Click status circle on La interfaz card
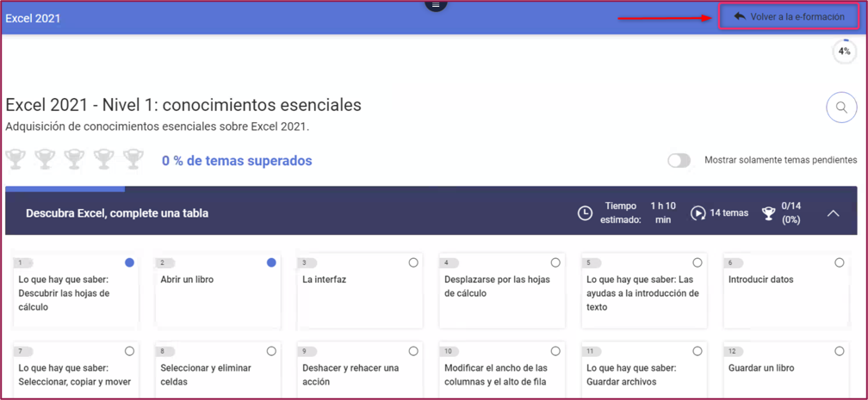Viewport: 868px width, 400px height. (x=413, y=262)
